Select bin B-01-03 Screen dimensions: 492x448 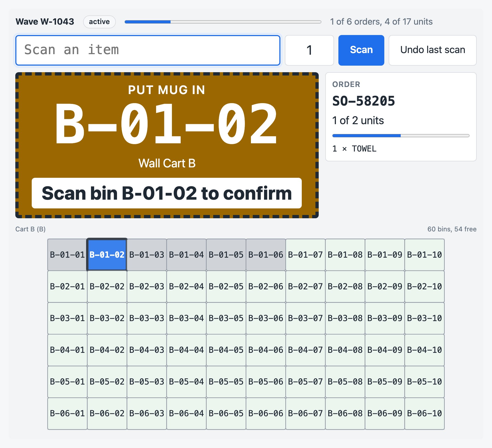147,255
